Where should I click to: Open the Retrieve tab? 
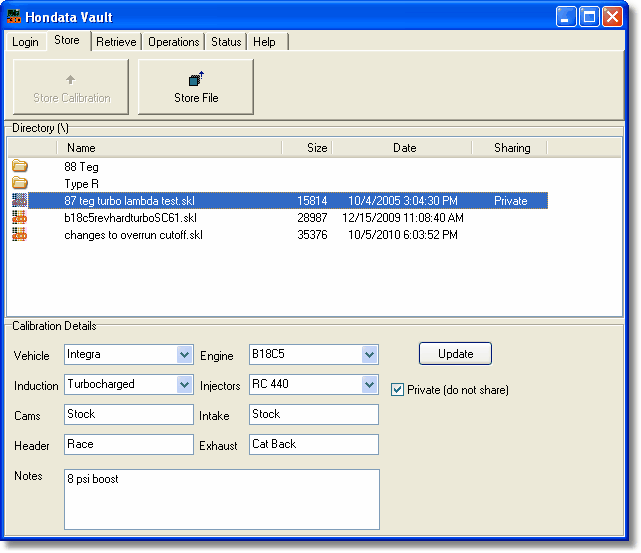[116, 42]
